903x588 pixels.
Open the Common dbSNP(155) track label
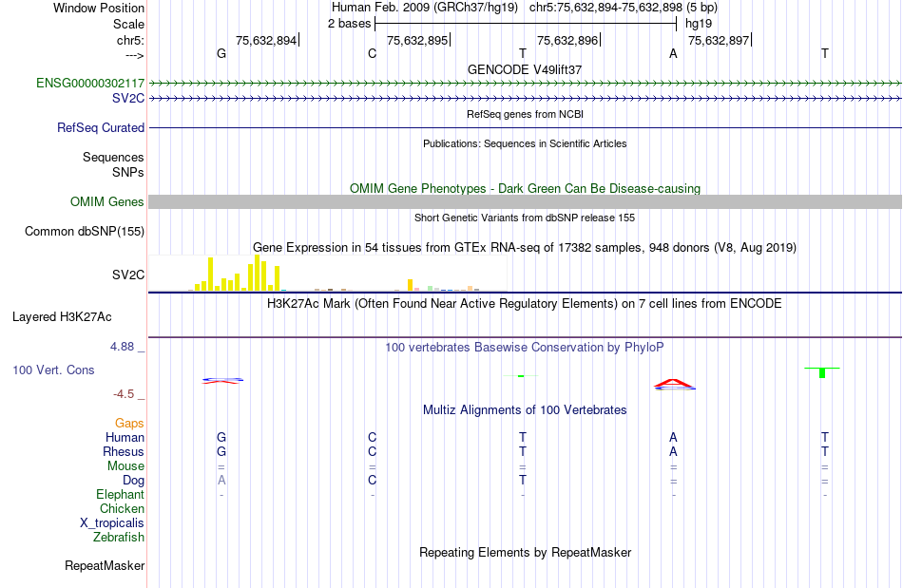click(85, 231)
